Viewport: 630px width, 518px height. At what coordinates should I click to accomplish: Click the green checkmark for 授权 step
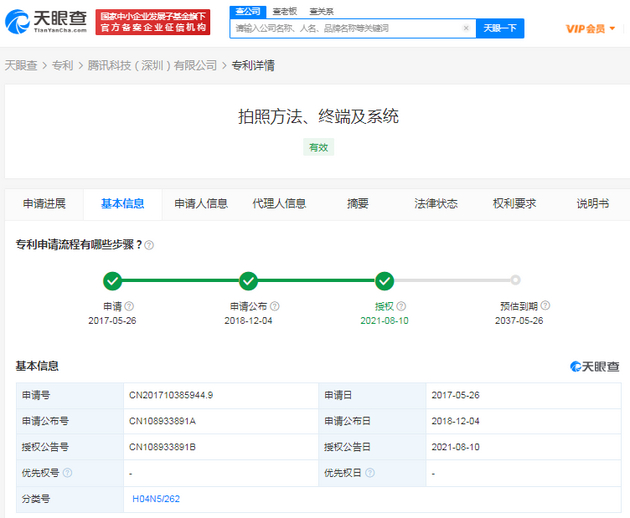click(x=384, y=281)
